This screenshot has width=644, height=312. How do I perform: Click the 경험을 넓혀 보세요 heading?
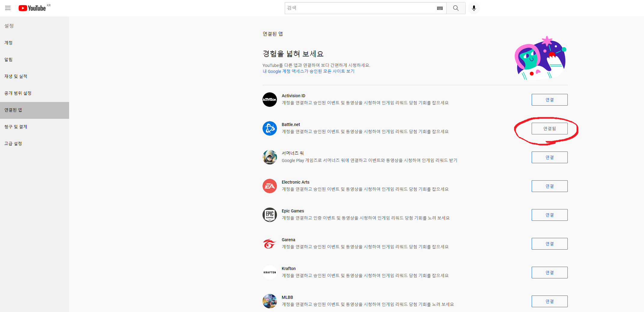293,54
